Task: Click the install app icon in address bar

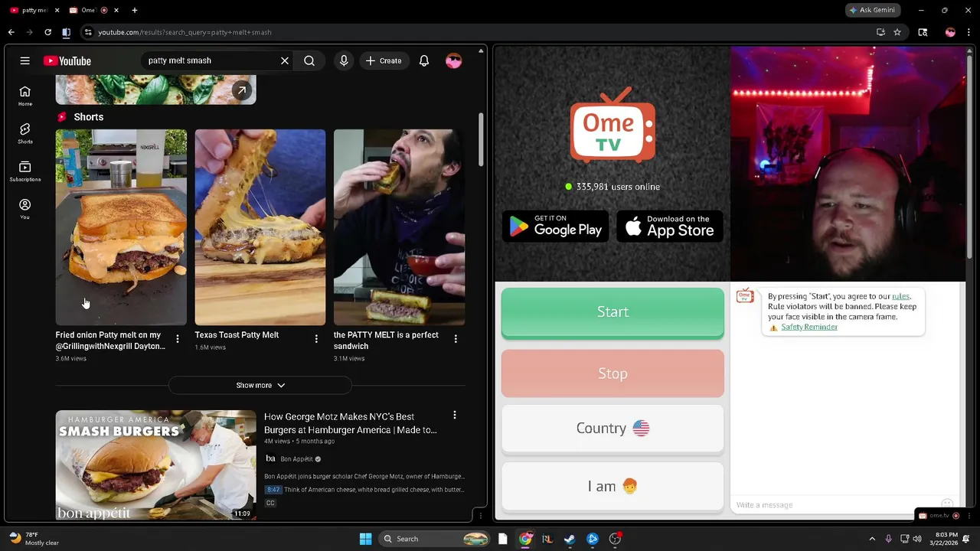Action: click(x=880, y=32)
